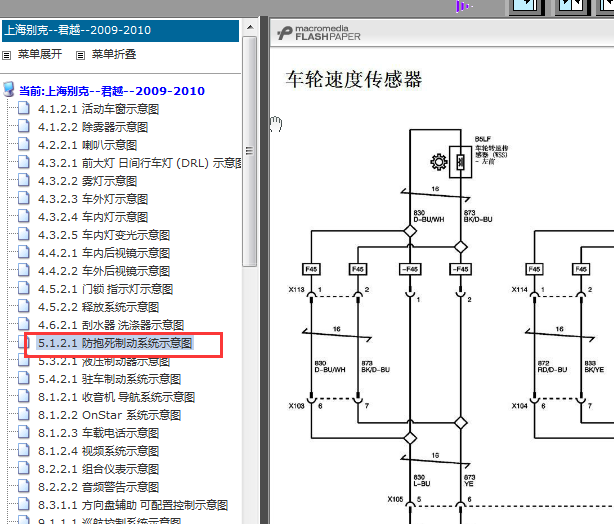Select 4.3.2.5 车内灯变光示意图
The height and width of the screenshot is (524, 614).
pos(104,235)
